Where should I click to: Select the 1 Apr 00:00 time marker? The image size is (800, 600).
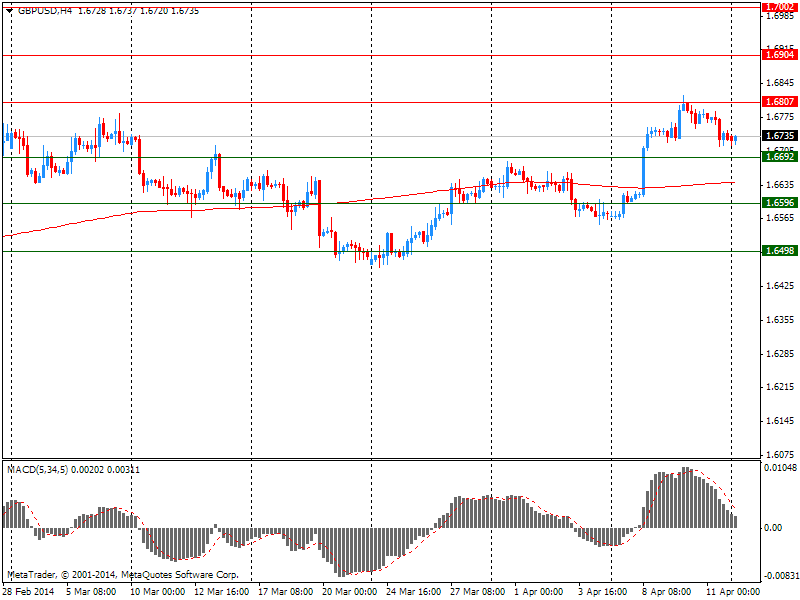[x=538, y=591]
